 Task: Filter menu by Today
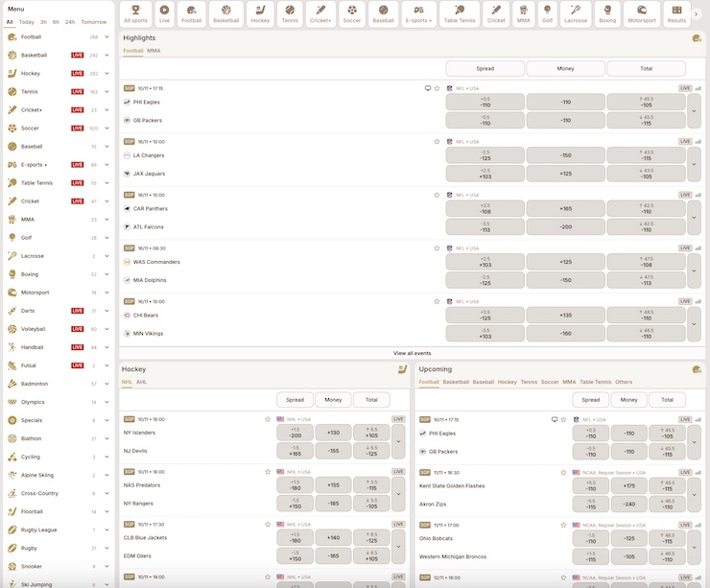tap(26, 22)
